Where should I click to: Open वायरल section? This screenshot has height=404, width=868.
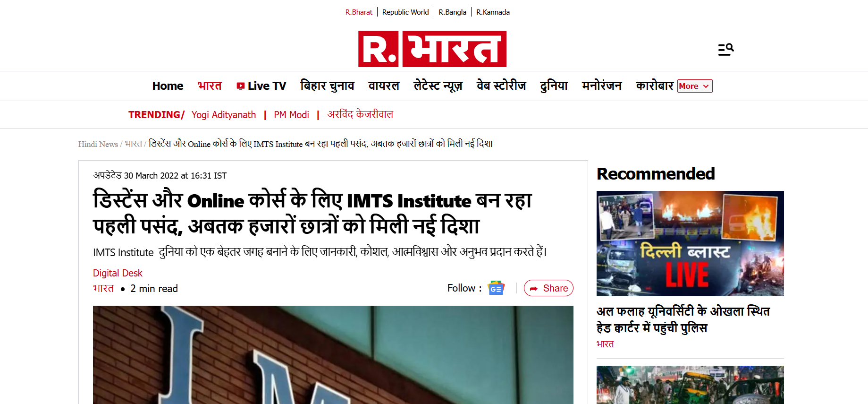point(384,86)
